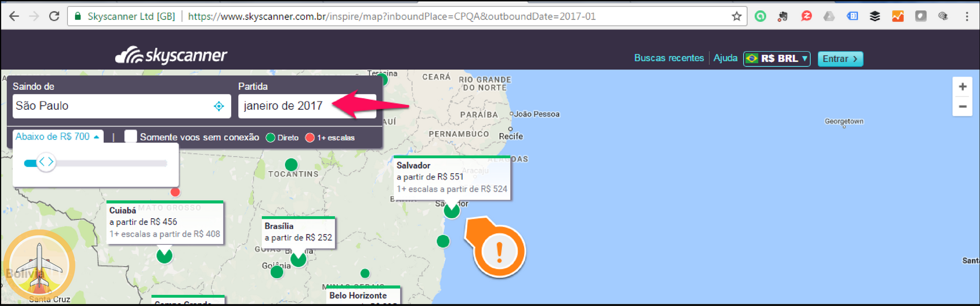Zoom in the map with the plus button

pyautogui.click(x=962, y=87)
